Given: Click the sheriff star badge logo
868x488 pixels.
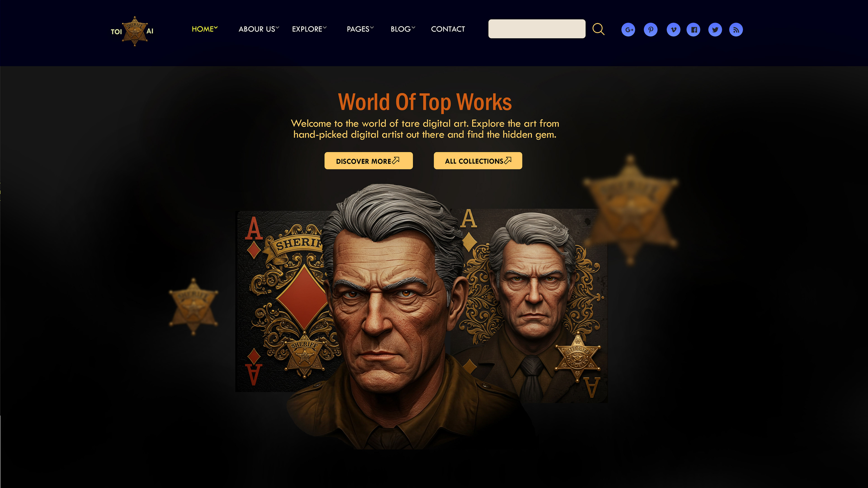Looking at the screenshot, I should pyautogui.click(x=135, y=31).
